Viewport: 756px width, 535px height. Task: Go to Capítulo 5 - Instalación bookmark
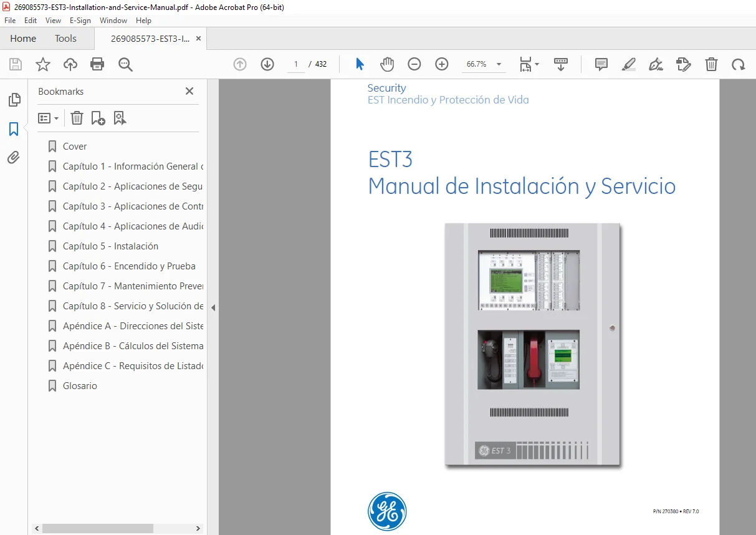coord(110,246)
